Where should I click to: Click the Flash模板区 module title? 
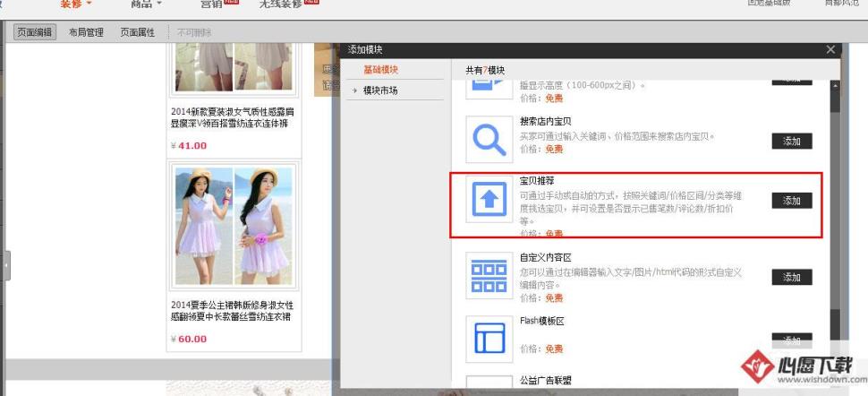click(542, 321)
